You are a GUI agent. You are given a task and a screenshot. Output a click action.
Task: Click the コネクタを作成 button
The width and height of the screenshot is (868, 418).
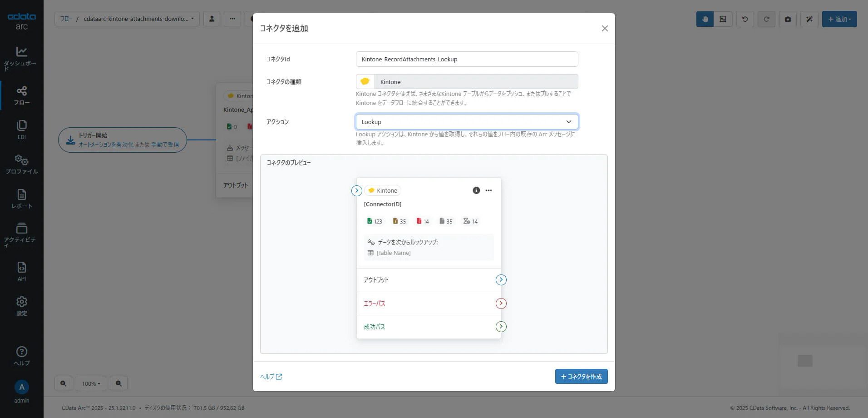point(582,377)
